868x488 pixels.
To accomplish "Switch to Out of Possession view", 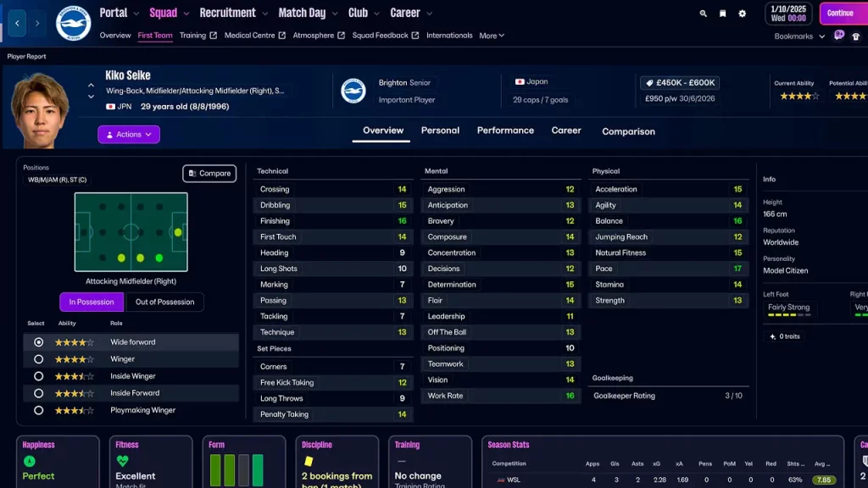I will point(164,302).
